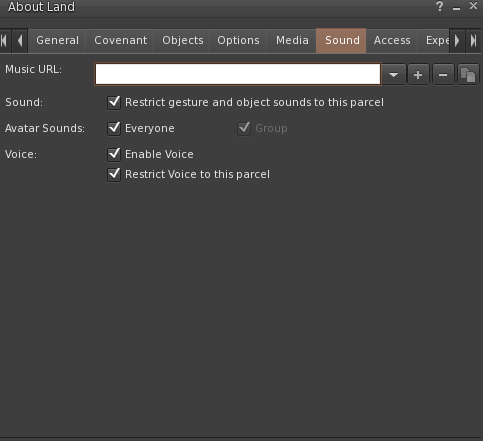This screenshot has height=441, width=483.
Task: Remove music URL with minus button
Action: click(x=443, y=75)
